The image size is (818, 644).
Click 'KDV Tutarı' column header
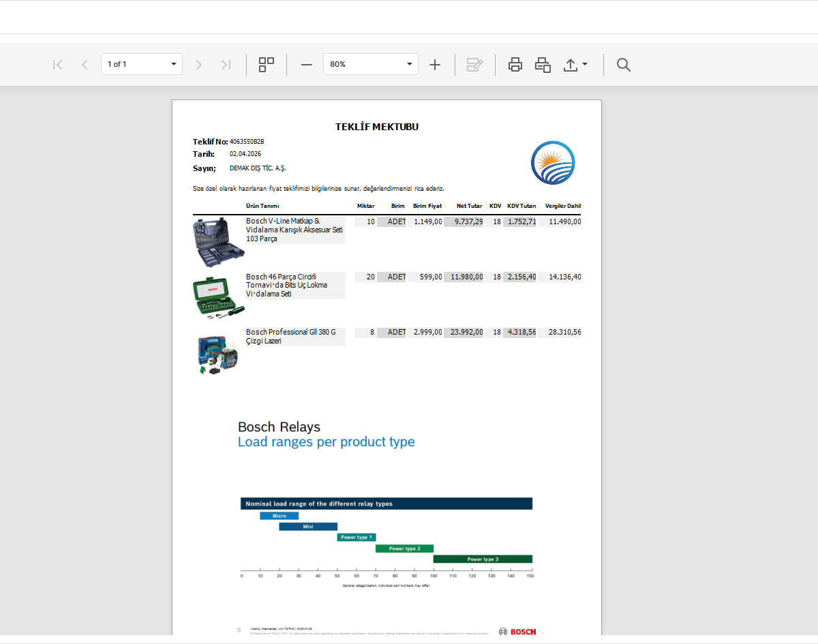click(x=521, y=206)
